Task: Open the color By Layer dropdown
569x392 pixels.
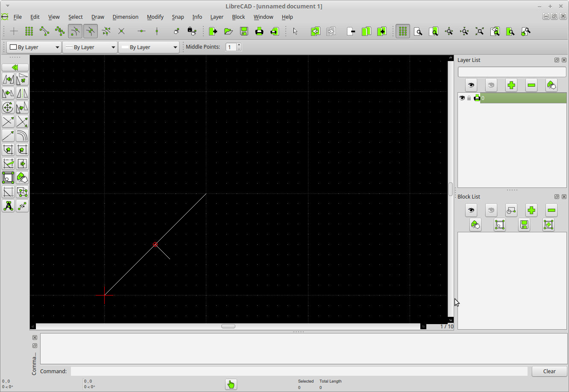Action: [x=34, y=47]
